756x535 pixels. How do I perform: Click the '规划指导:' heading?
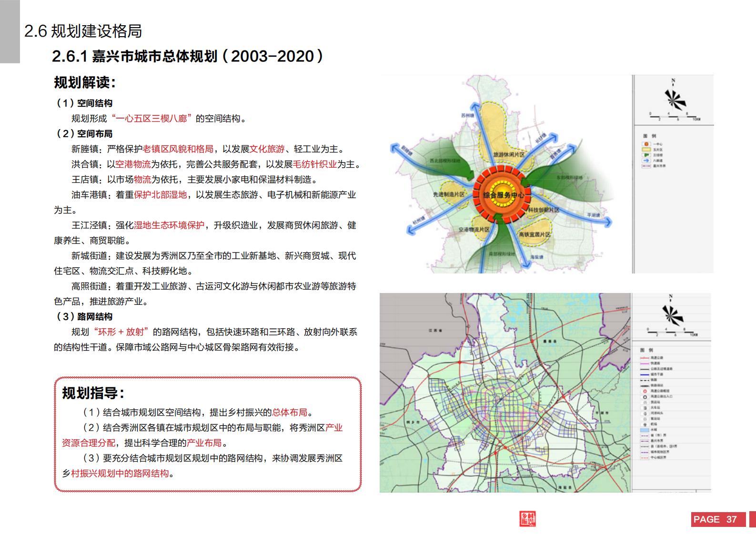click(93, 393)
